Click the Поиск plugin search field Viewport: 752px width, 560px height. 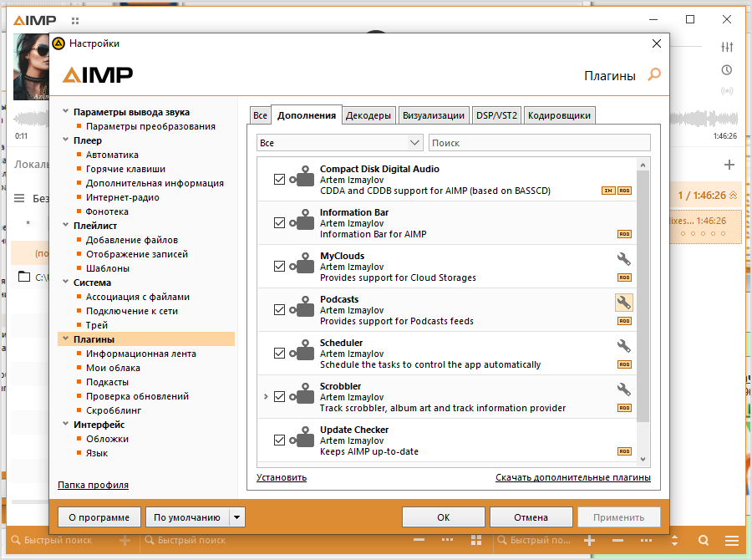(x=539, y=143)
